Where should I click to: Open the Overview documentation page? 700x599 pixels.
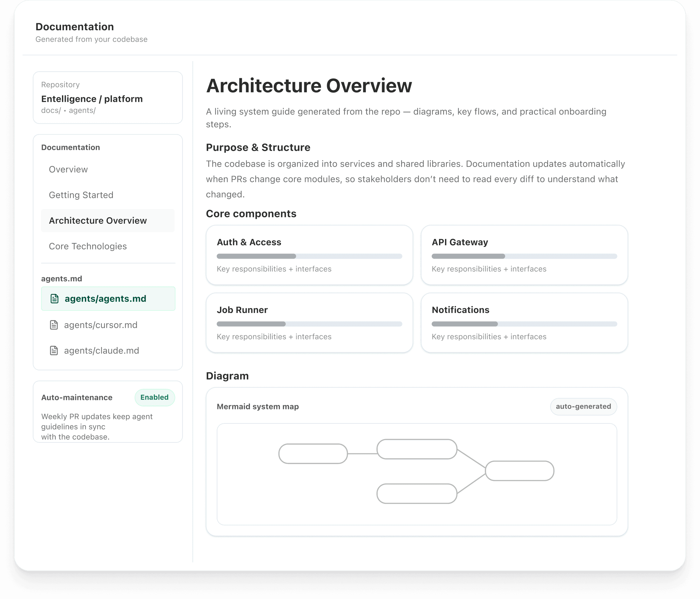pyautogui.click(x=68, y=169)
